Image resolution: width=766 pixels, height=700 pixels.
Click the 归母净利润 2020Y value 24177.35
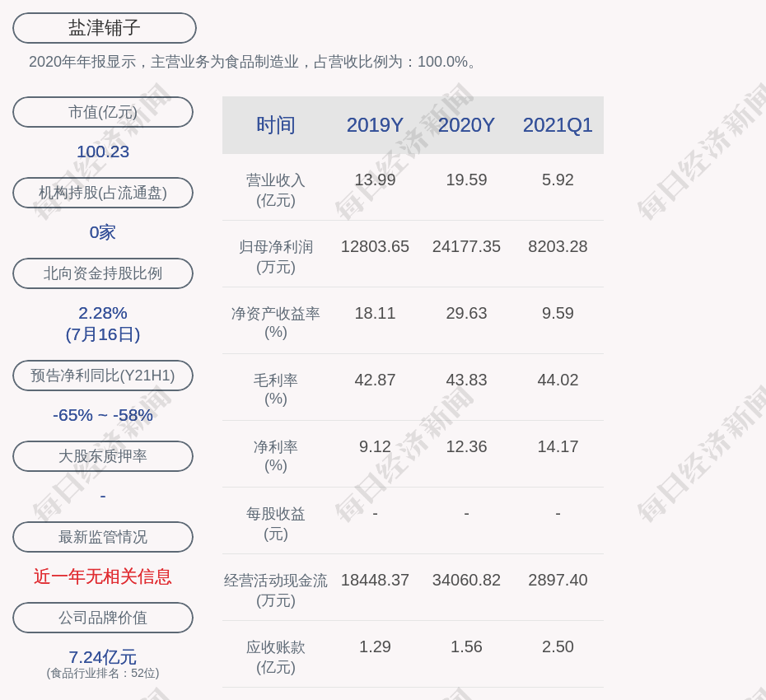tap(466, 246)
